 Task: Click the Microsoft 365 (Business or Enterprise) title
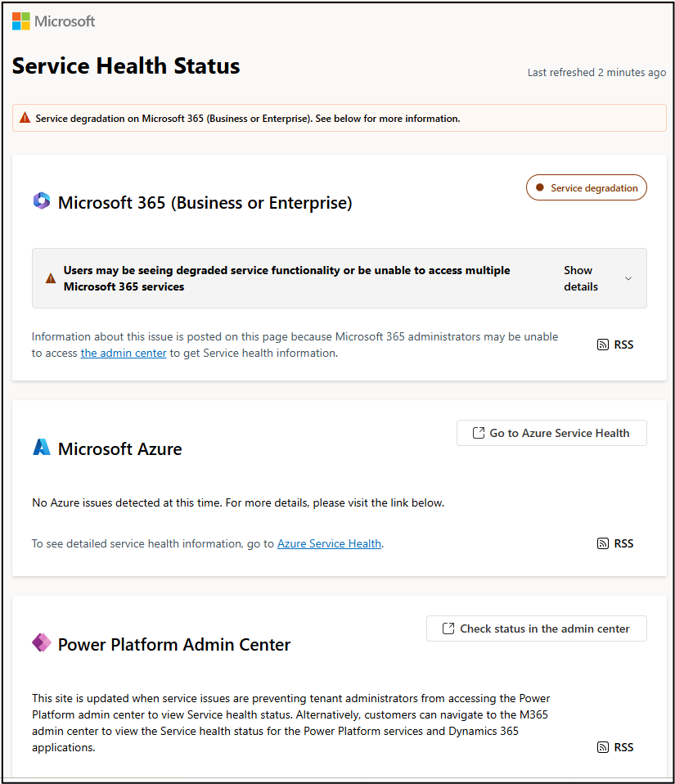pos(205,202)
